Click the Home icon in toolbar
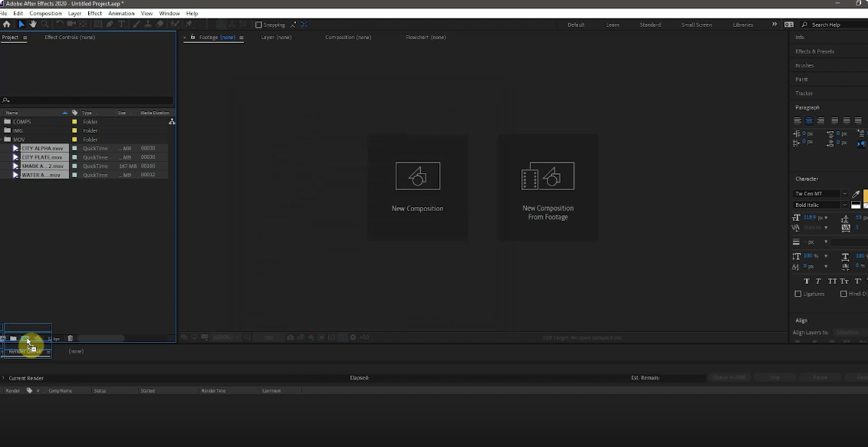This screenshot has height=447, width=868. click(x=6, y=25)
